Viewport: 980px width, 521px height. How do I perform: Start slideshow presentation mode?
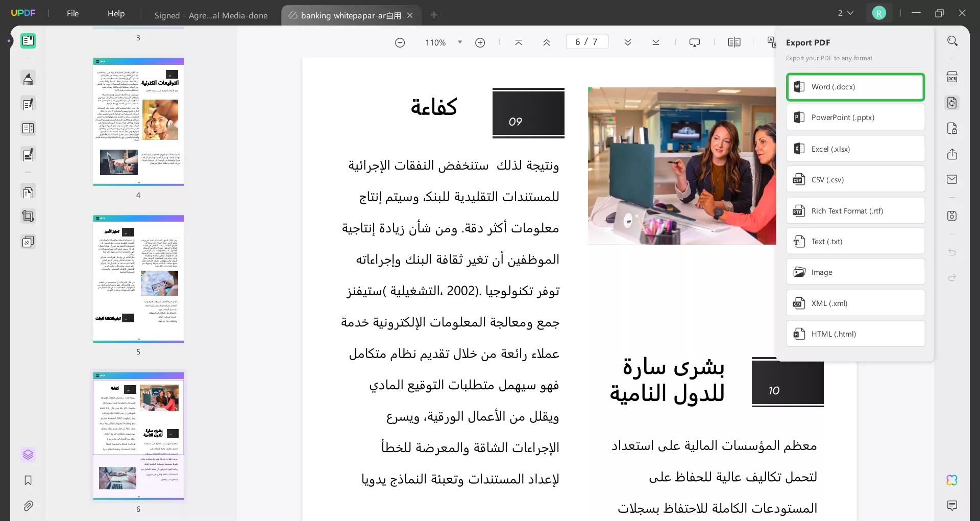695,42
